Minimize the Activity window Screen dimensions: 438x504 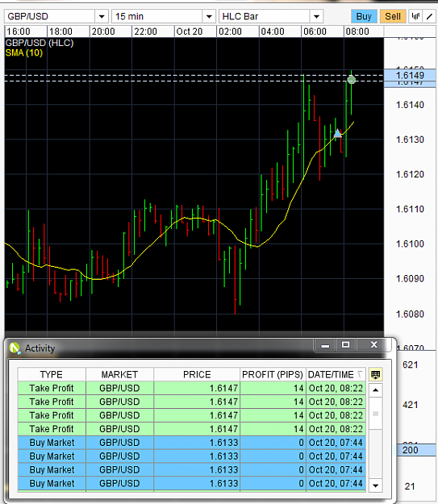[325, 345]
